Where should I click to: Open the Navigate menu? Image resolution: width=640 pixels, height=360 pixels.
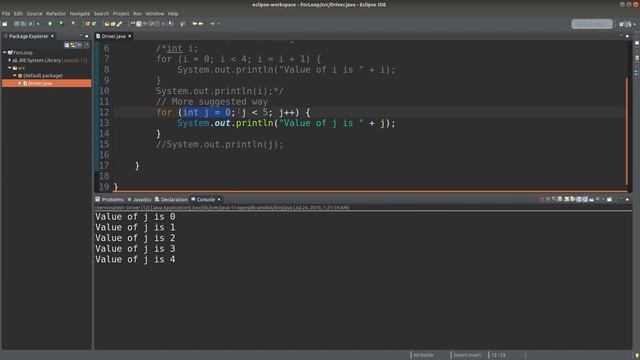(80, 13)
